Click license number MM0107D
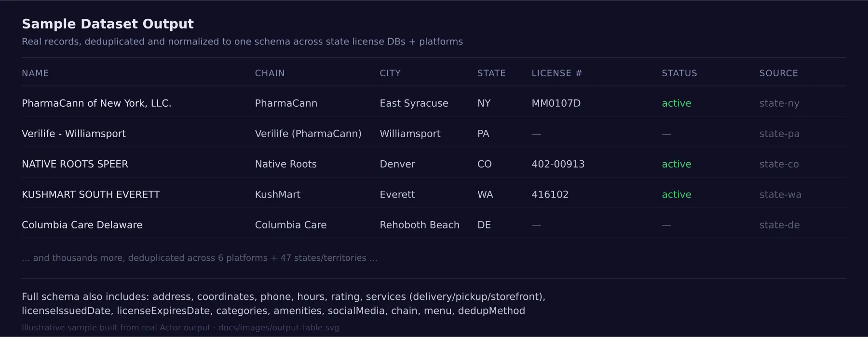The image size is (868, 337). click(x=556, y=103)
